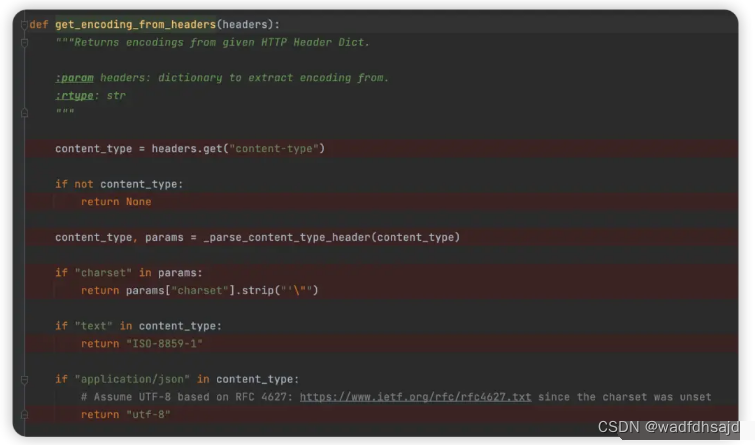The height and width of the screenshot is (445, 755).
Task: Click the "ISO-8859-1" string literal
Action: pyautogui.click(x=164, y=344)
